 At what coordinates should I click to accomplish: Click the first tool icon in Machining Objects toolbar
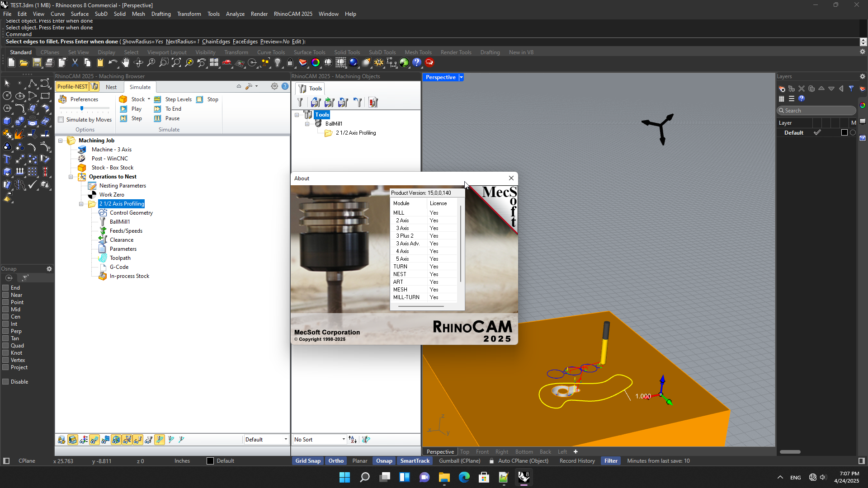(300, 103)
